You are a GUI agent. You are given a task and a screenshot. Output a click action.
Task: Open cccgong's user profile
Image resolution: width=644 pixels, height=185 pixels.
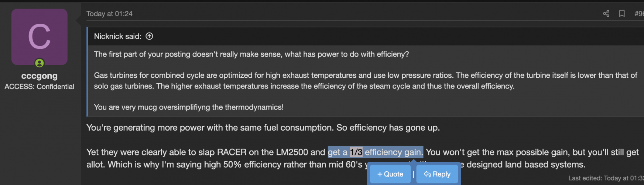[x=40, y=76]
